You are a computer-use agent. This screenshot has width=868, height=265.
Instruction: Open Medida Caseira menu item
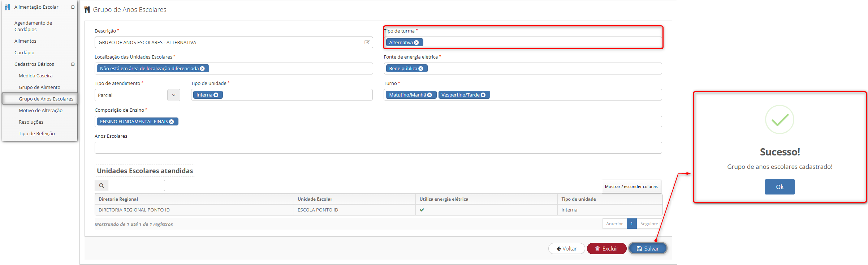35,76
